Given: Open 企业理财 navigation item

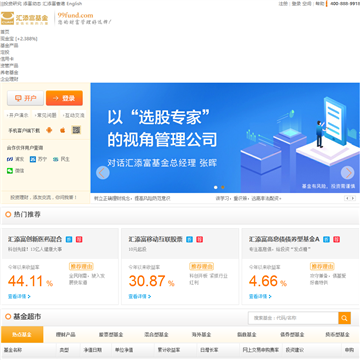Looking at the screenshot, I should click(x=9, y=79).
